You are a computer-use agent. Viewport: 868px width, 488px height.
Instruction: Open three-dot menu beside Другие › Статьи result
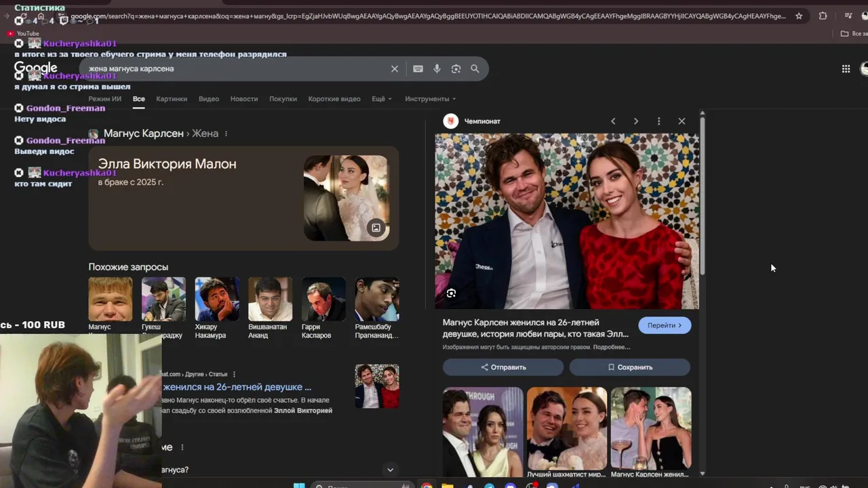234,374
